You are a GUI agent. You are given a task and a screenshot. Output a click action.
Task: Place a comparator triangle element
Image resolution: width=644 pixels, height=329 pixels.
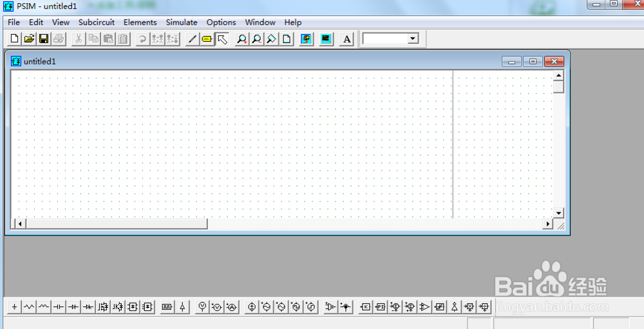[x=424, y=307]
